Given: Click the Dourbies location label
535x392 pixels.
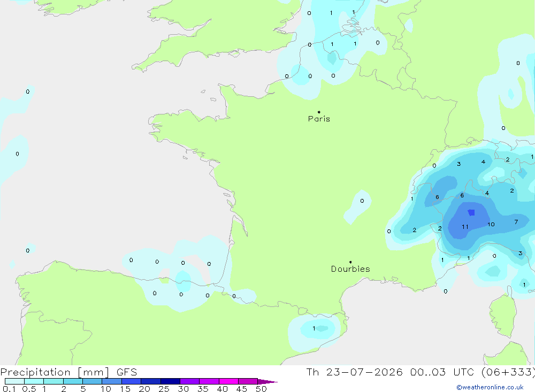Looking at the screenshot, I should click(350, 269).
